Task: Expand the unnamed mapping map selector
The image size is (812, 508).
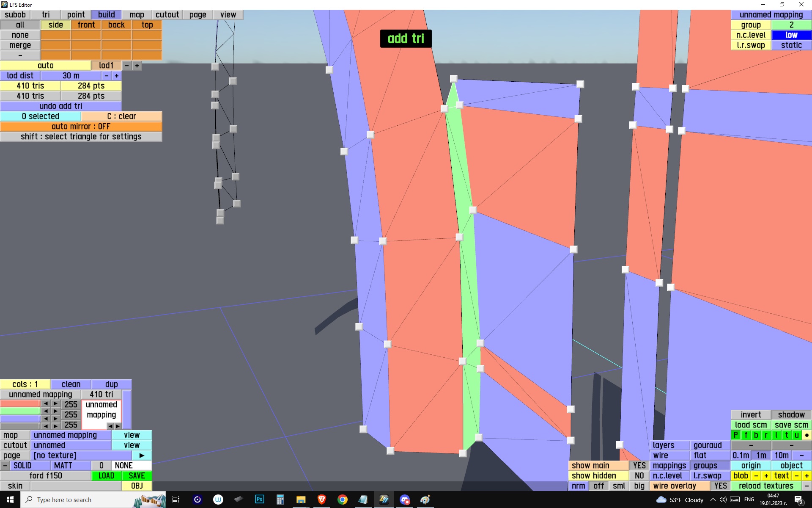Action: pos(71,435)
